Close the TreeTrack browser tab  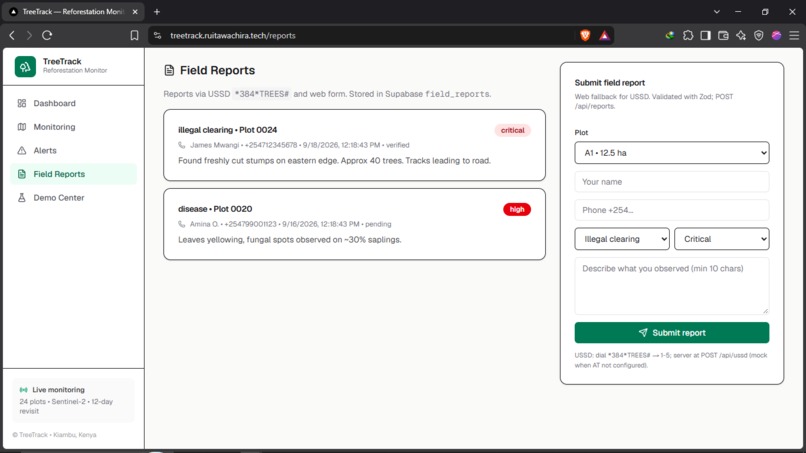coord(135,11)
